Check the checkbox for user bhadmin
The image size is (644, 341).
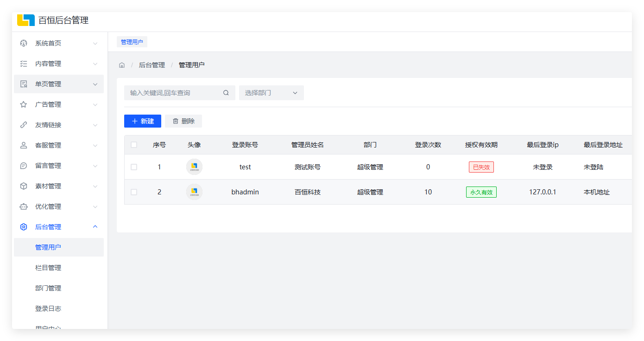pos(134,192)
